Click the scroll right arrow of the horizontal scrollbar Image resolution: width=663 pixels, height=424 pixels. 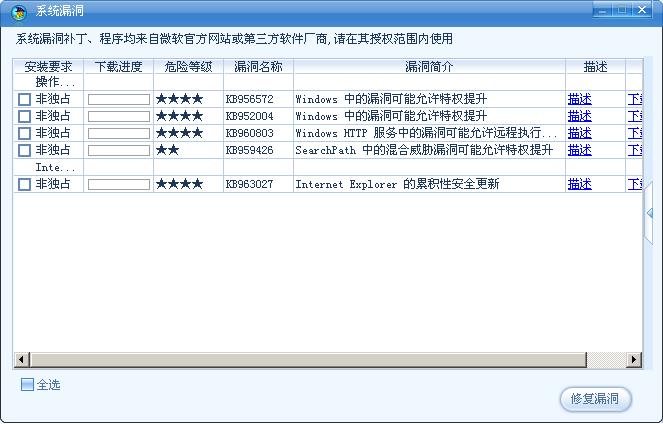pyautogui.click(x=634, y=360)
